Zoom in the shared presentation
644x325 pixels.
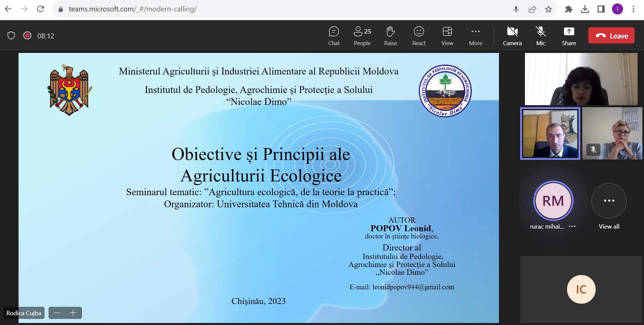[73, 313]
